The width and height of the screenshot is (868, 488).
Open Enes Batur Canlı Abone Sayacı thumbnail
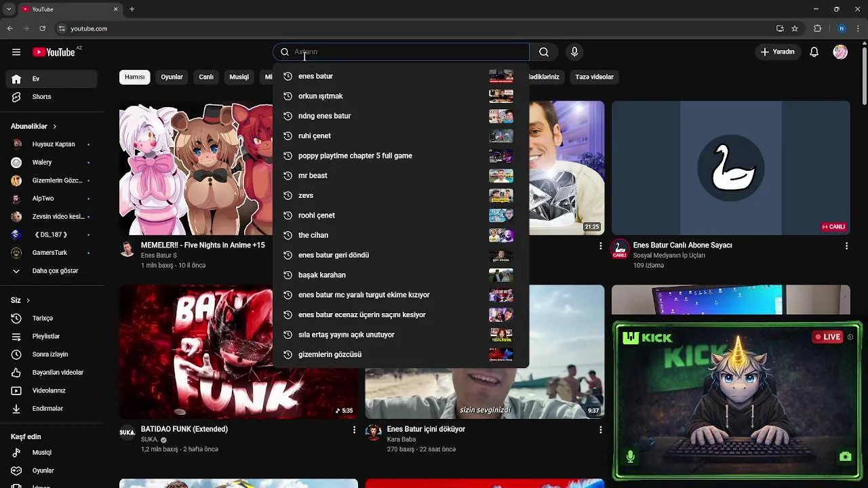pos(730,168)
